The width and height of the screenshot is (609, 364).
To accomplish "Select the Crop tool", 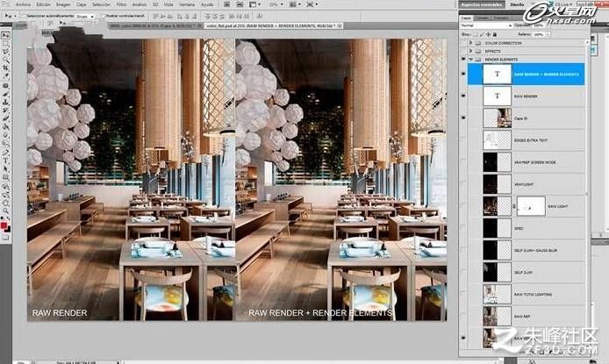I will point(5,68).
